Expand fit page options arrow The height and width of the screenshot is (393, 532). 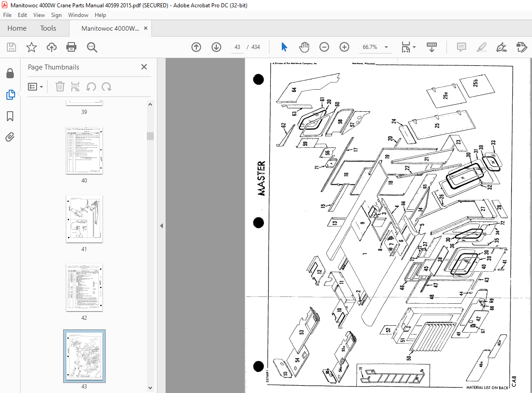point(414,47)
